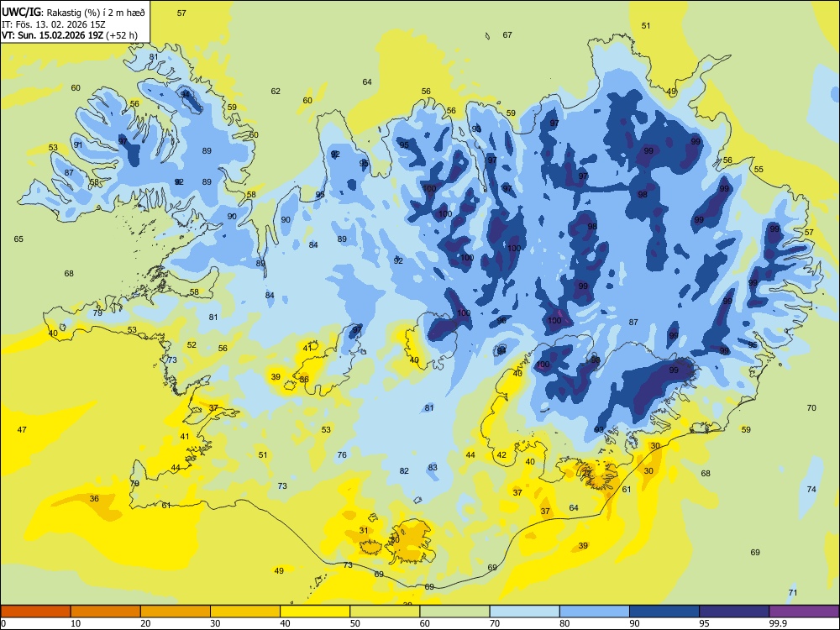Click the humidity value '83' in south Iceland
The image size is (840, 630).
click(x=433, y=467)
